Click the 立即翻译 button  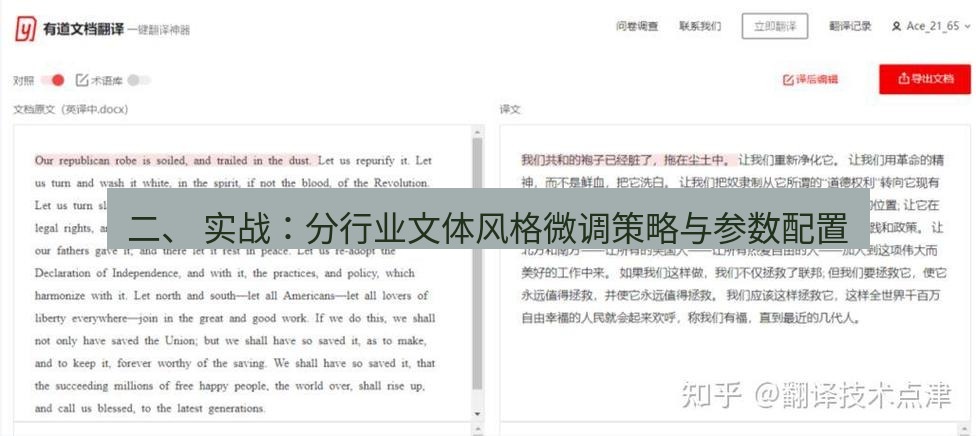click(x=775, y=26)
